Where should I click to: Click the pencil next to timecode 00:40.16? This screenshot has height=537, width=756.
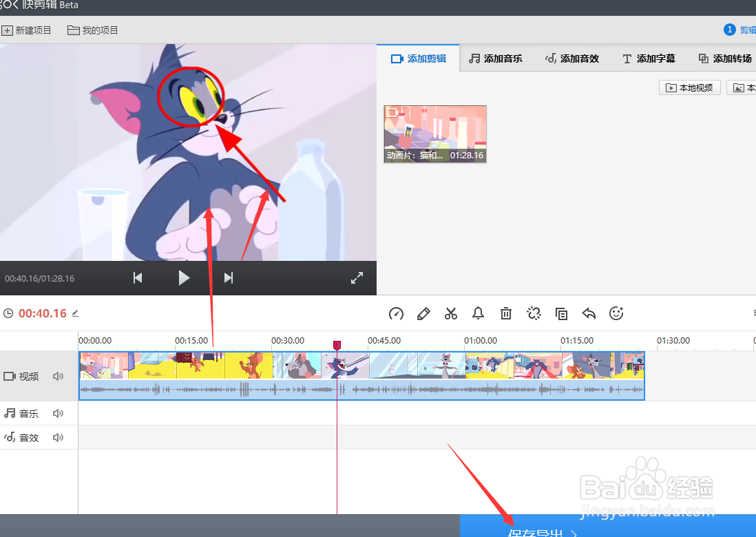[x=75, y=313]
